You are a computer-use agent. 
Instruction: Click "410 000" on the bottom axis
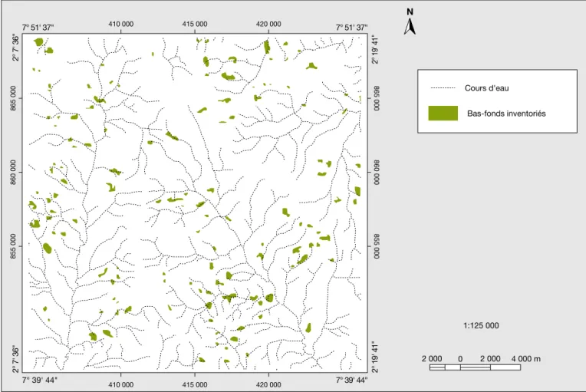120,384
